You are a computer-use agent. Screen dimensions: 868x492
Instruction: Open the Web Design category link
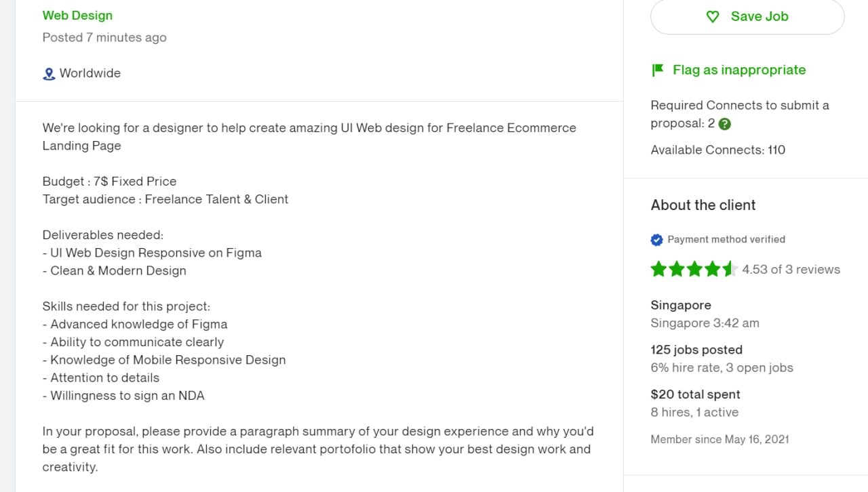(x=77, y=15)
